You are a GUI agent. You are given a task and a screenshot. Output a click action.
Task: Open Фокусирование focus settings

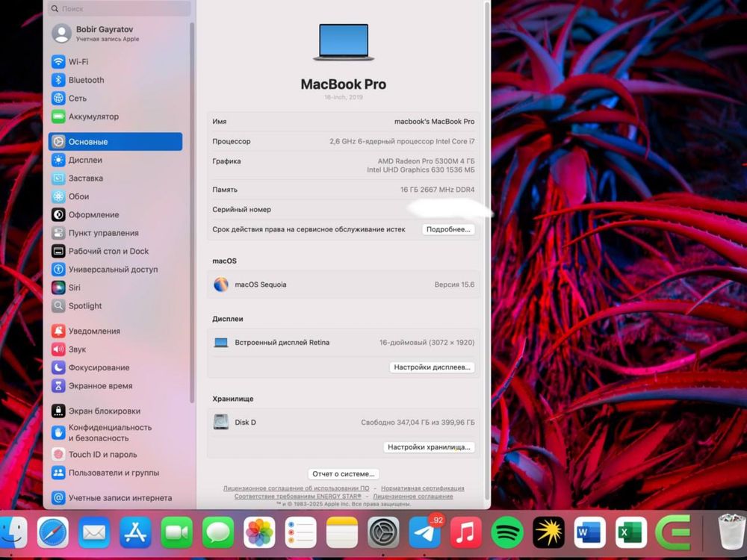tap(115, 367)
